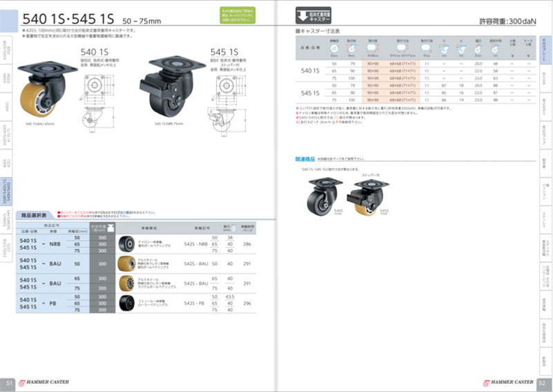Click the wheel diameter icon in dimension table header

[334, 48]
